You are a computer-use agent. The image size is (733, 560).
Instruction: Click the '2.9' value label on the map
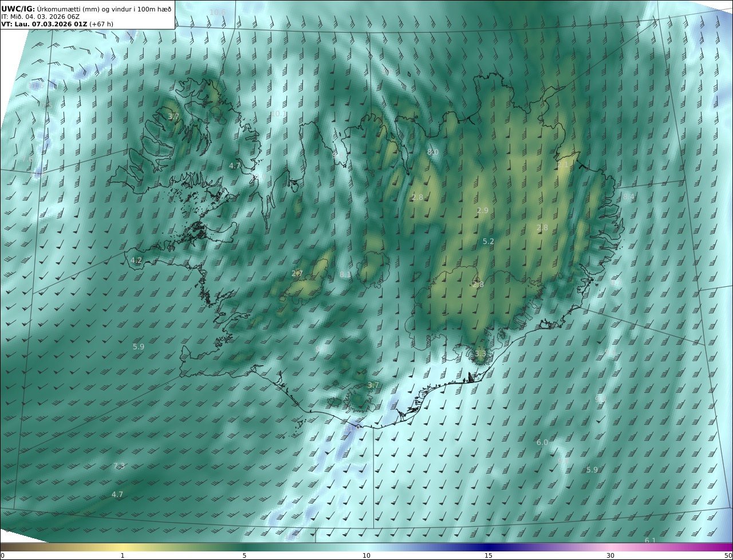[483, 211]
